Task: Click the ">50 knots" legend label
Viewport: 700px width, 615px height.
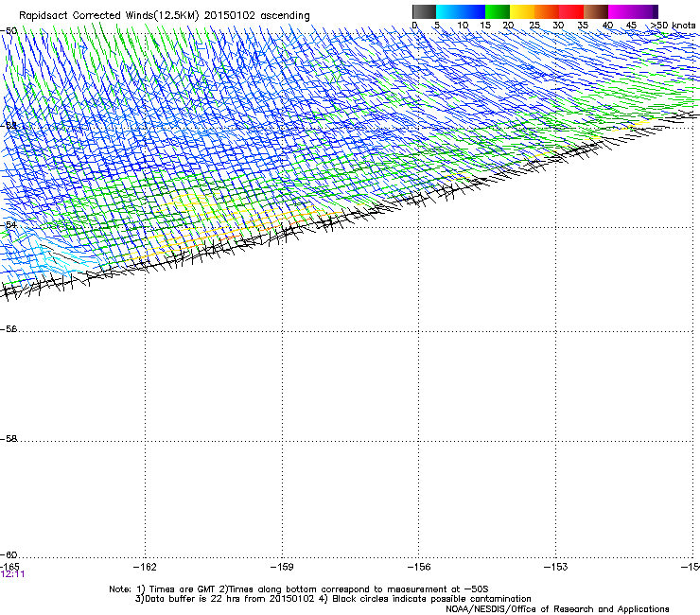Action: 673,26
